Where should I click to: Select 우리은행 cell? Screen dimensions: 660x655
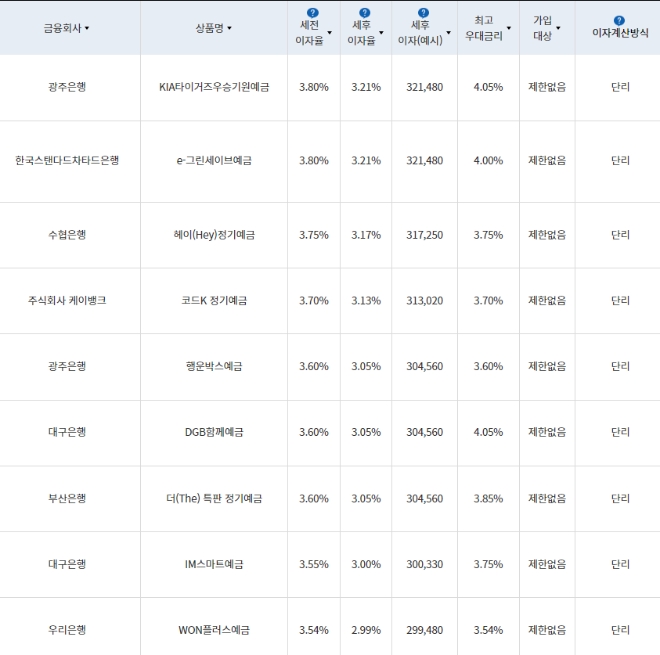pos(67,630)
